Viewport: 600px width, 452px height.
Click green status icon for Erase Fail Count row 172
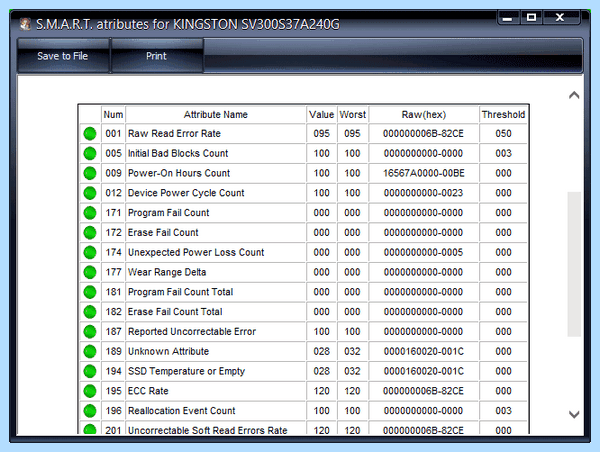pos(90,233)
